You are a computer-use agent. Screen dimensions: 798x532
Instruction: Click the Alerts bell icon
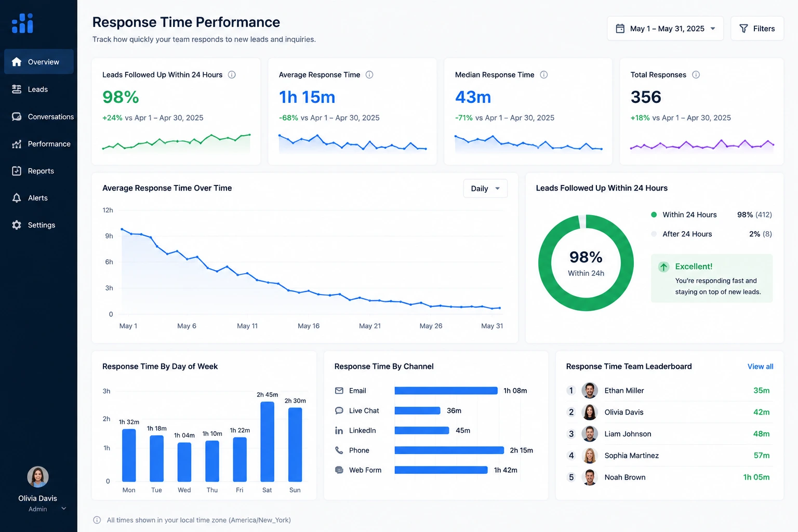point(17,198)
